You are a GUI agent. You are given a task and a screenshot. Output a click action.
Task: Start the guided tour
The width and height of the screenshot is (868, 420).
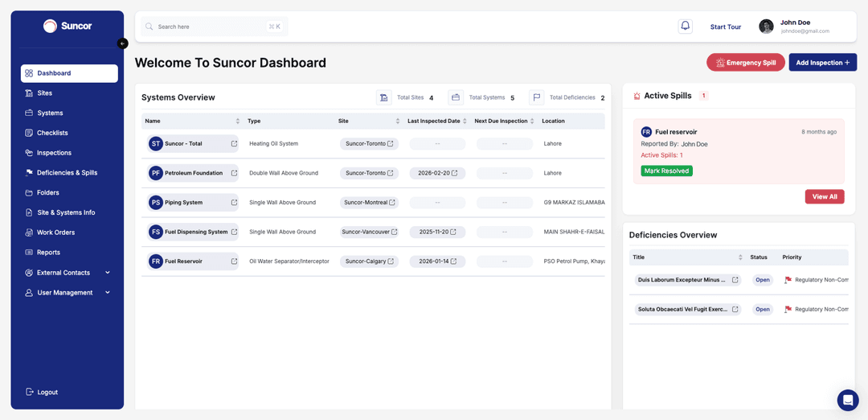coord(725,27)
